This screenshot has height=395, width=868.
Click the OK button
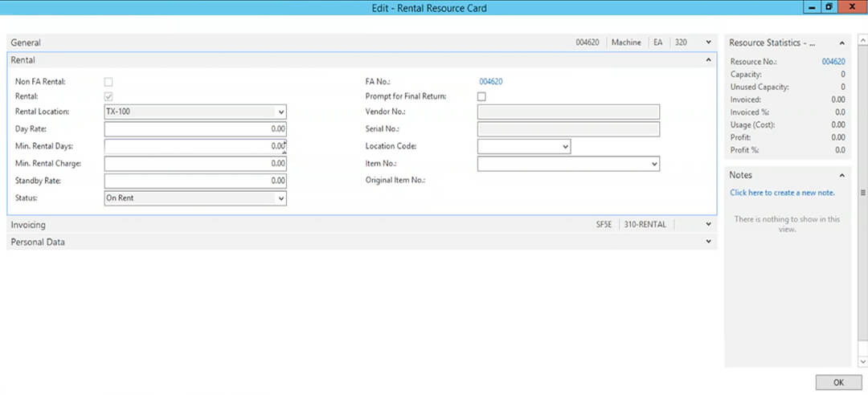pyautogui.click(x=838, y=382)
